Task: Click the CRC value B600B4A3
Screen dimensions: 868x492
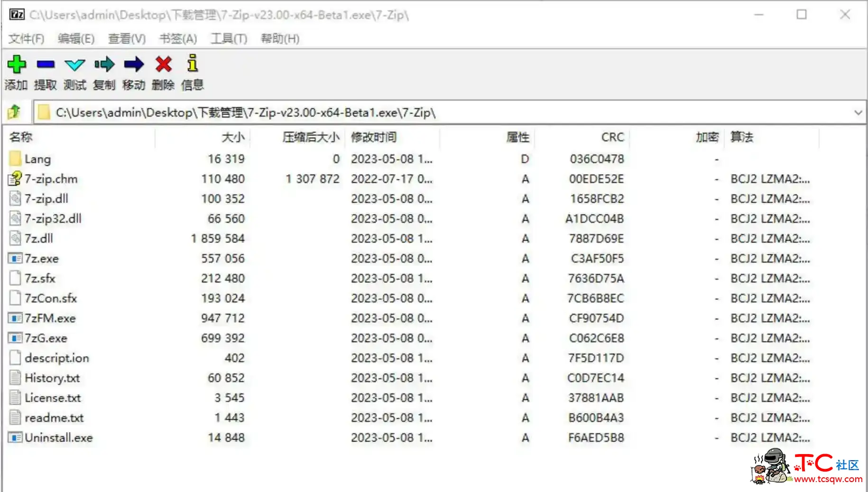Action: [596, 418]
